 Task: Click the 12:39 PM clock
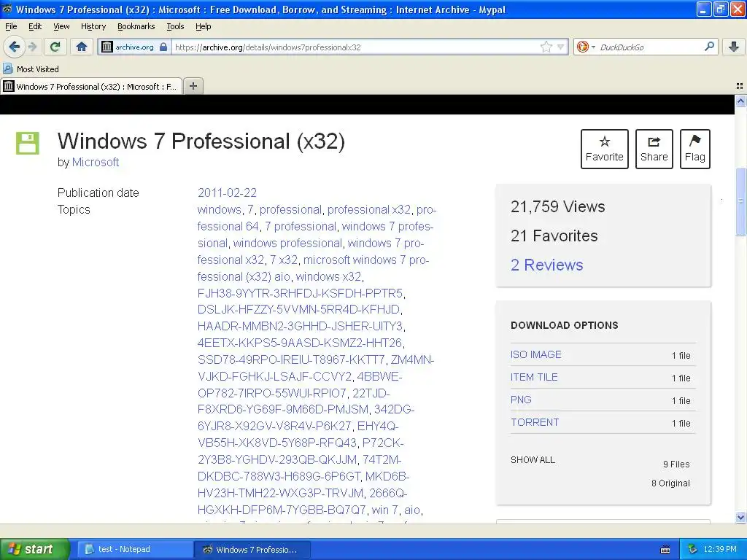point(720,550)
